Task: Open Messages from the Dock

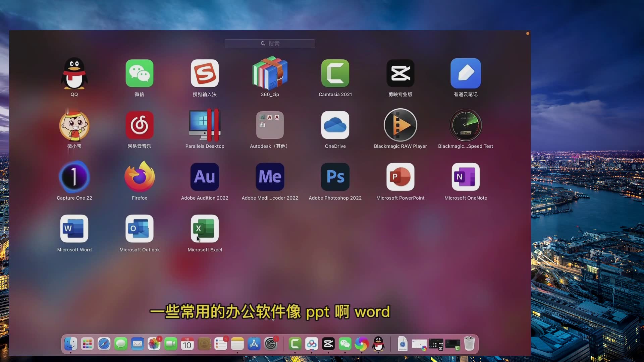Action: point(120,344)
